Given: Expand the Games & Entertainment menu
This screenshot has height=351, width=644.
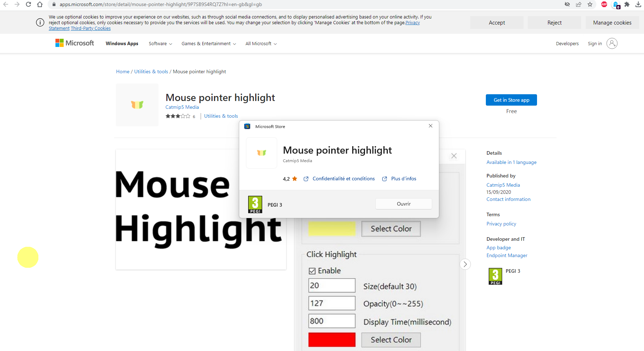Looking at the screenshot, I should 209,43.
